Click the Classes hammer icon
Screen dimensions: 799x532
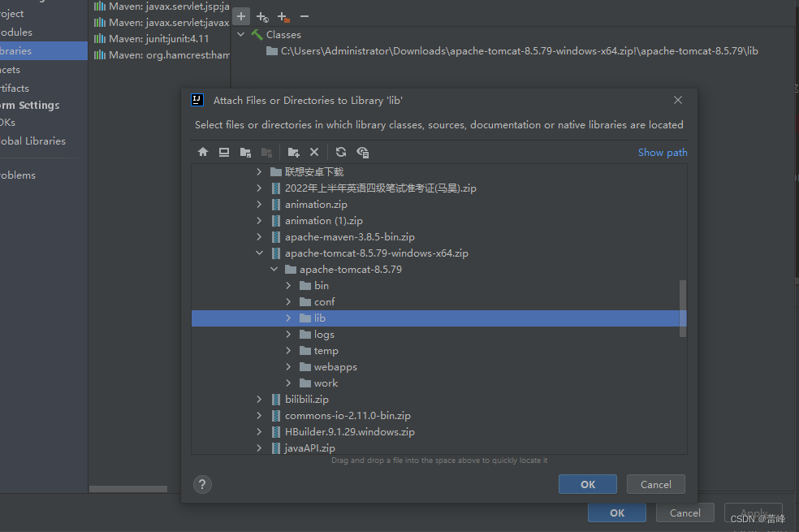click(x=257, y=35)
